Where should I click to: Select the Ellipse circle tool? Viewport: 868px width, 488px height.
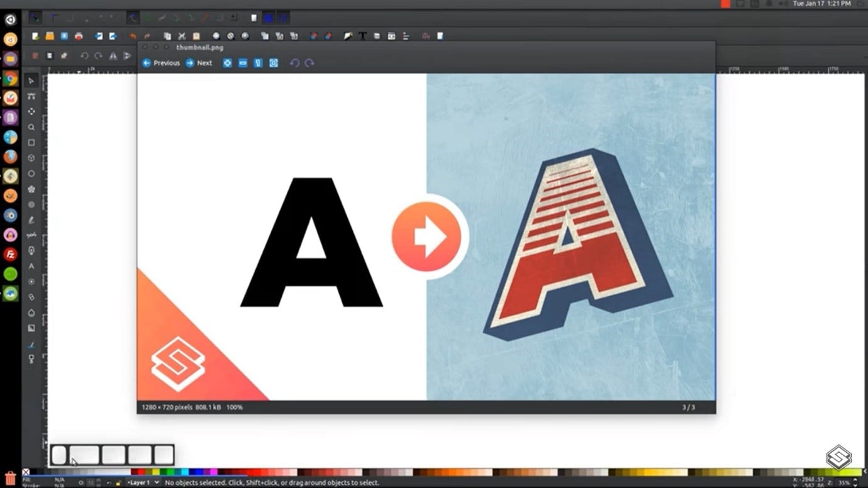point(31,174)
